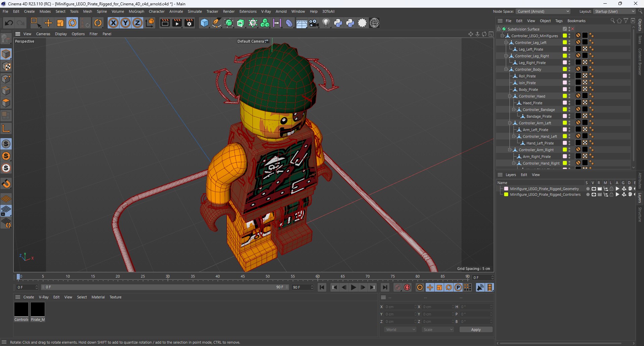Open the Arnold menu

pyautogui.click(x=281, y=11)
